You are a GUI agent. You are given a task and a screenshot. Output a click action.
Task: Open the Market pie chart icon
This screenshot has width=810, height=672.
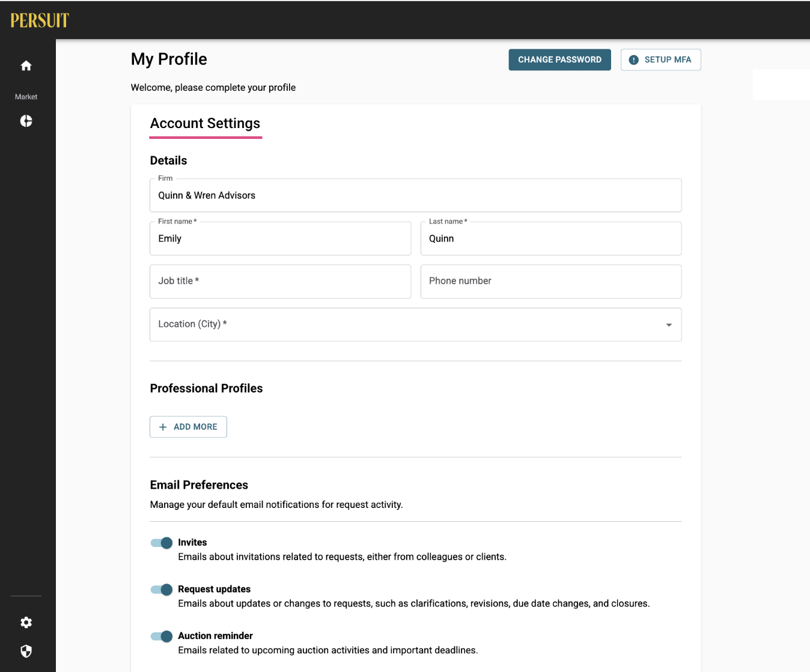[26, 121]
